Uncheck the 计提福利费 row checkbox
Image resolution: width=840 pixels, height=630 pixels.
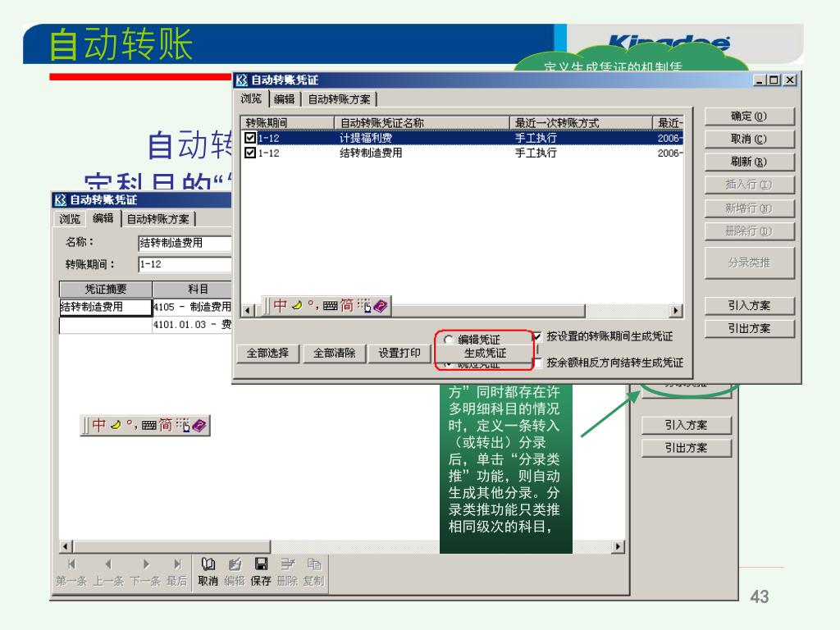[x=249, y=138]
